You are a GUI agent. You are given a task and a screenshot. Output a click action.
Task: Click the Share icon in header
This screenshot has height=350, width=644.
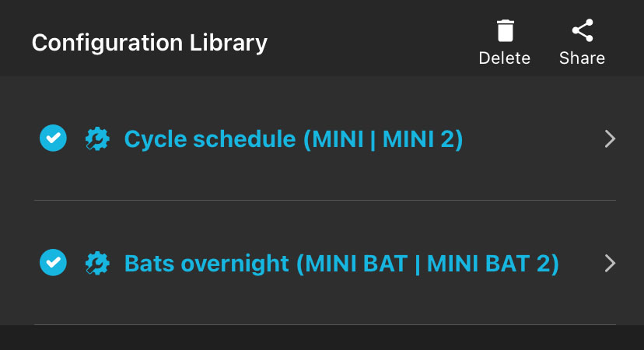(x=582, y=31)
